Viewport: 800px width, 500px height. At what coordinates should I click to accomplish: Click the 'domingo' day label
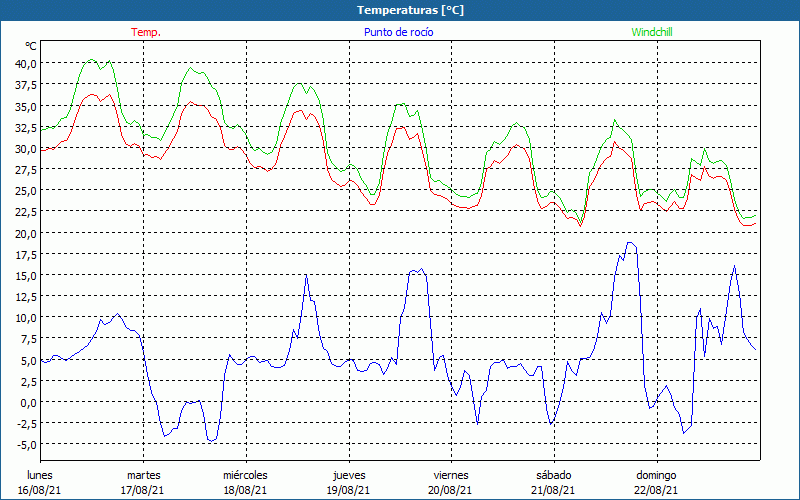tap(656, 475)
